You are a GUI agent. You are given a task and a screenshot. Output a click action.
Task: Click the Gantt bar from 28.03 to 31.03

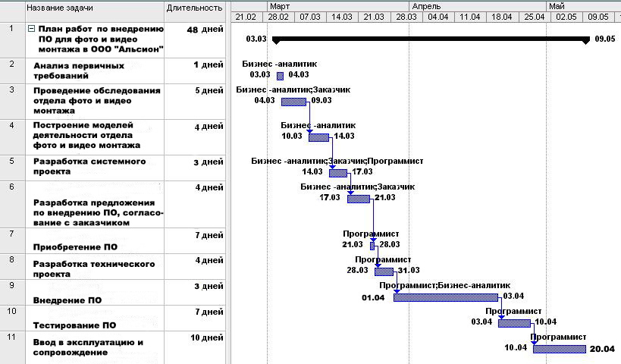pos(384,271)
